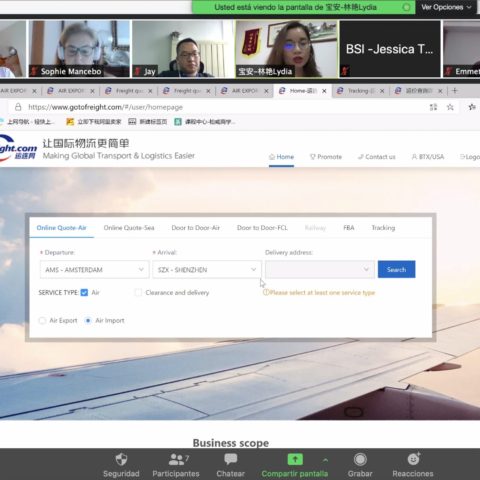Screen dimensions: 480x480
Task: Click the favorites star in address bar
Action: 450,107
